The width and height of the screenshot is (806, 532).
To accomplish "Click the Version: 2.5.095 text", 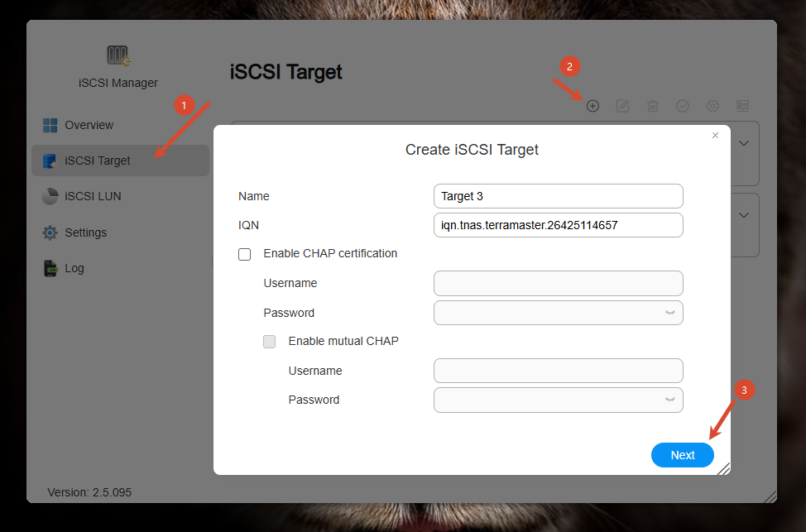I will tap(89, 492).
